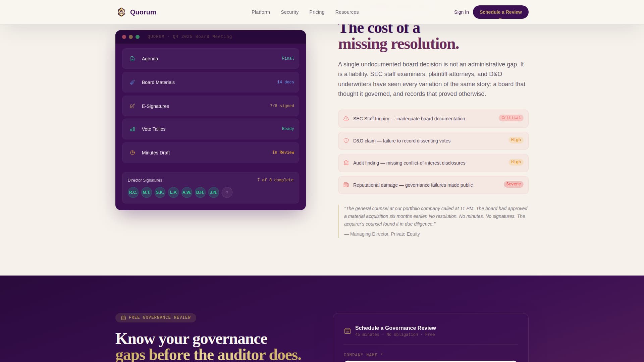Click the calendar icon beside Schedule a Governance Review

[x=347, y=330]
